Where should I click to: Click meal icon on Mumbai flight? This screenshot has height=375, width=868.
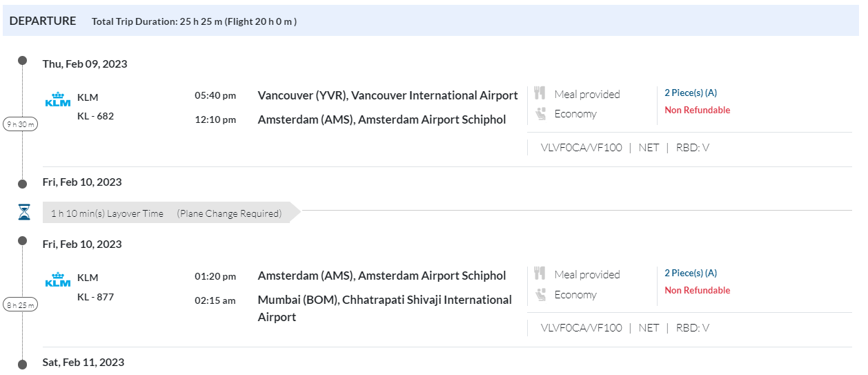[540, 273]
